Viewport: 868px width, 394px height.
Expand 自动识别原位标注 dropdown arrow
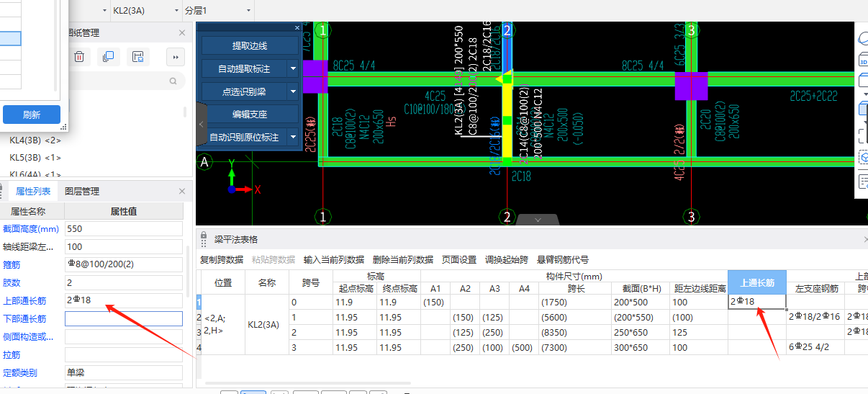pyautogui.click(x=293, y=137)
